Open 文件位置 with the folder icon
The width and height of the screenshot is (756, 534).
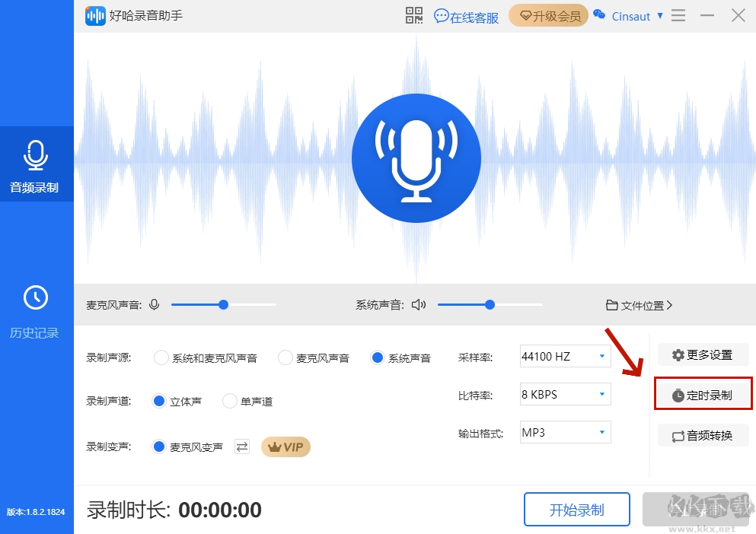point(638,304)
